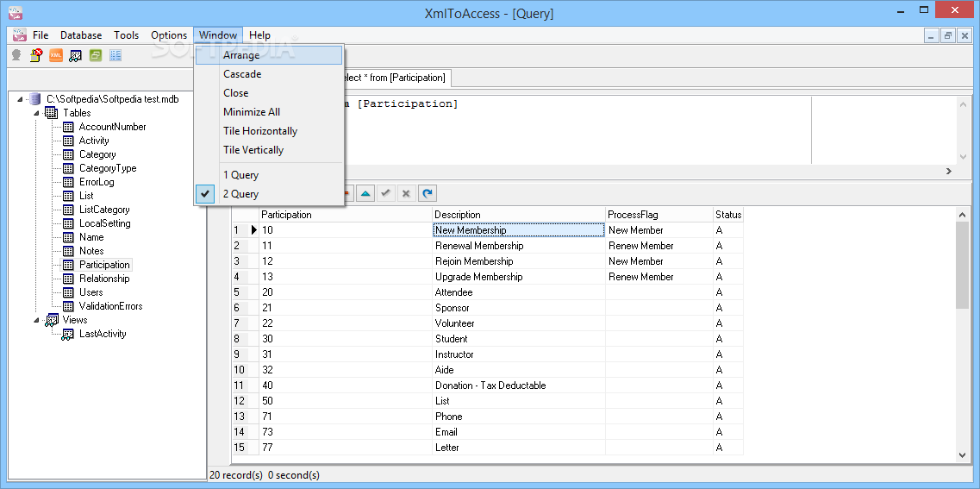Select the ListCategory table in tree
This screenshot has height=489, width=980.
click(104, 210)
